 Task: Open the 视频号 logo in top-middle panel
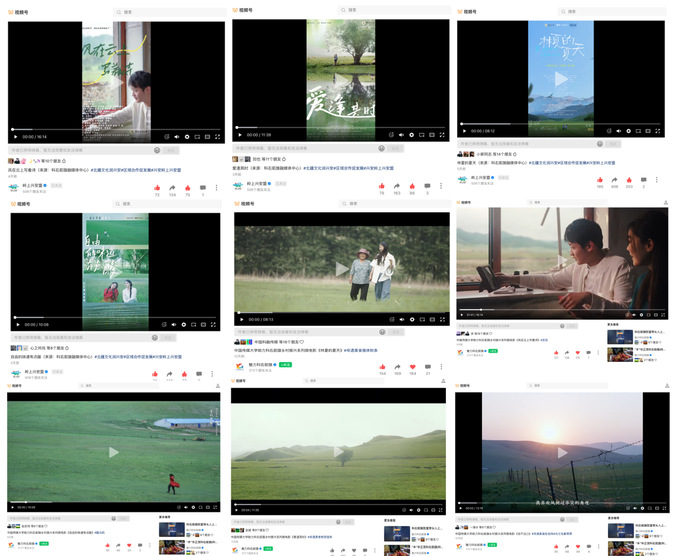[x=243, y=11]
